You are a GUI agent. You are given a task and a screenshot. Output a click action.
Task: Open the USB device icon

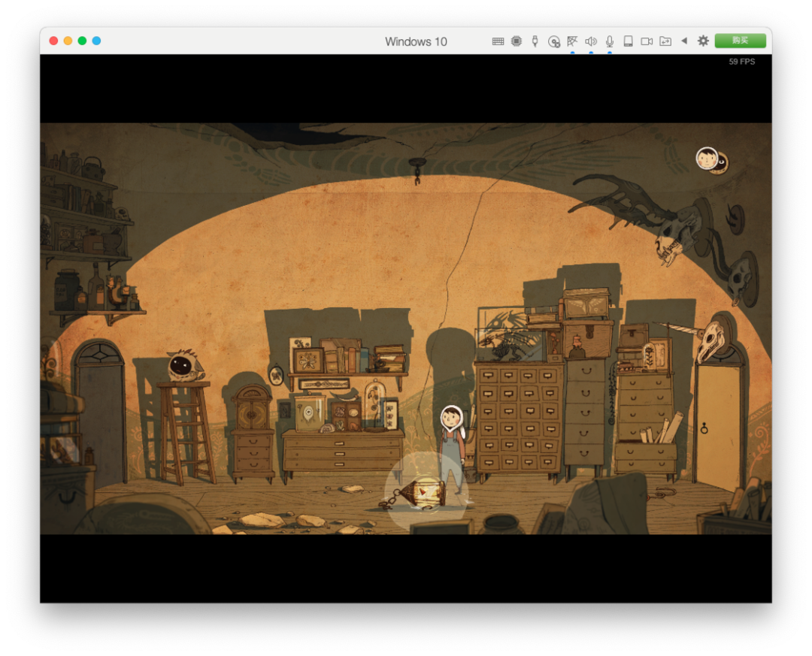(x=535, y=41)
